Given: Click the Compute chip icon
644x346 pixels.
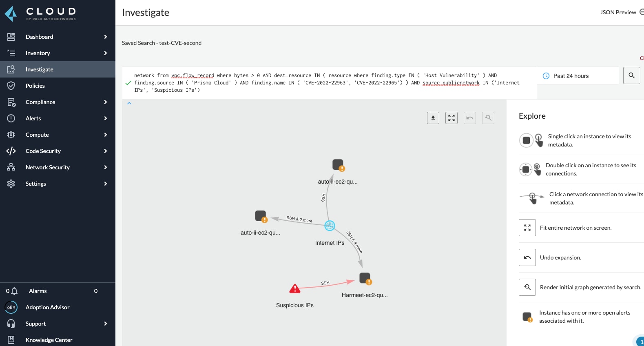Looking at the screenshot, I should [11, 135].
